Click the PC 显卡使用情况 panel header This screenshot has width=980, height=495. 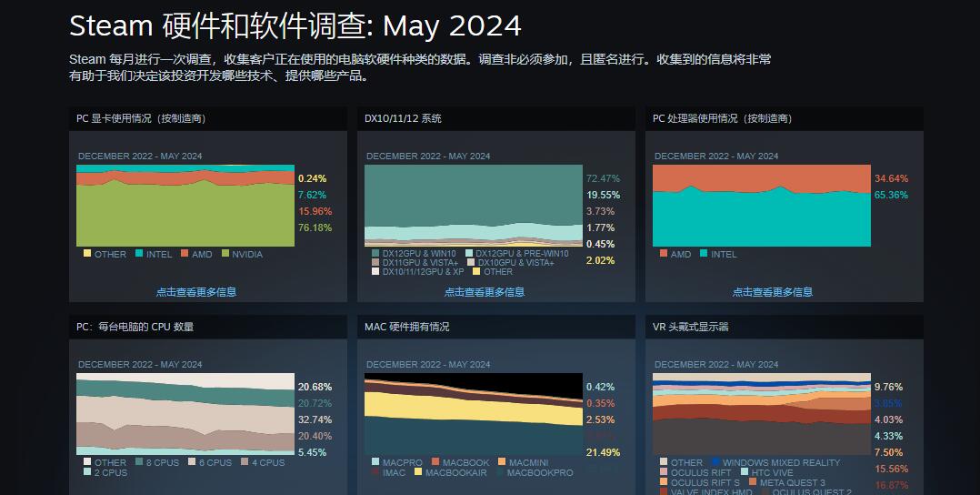click(x=141, y=118)
